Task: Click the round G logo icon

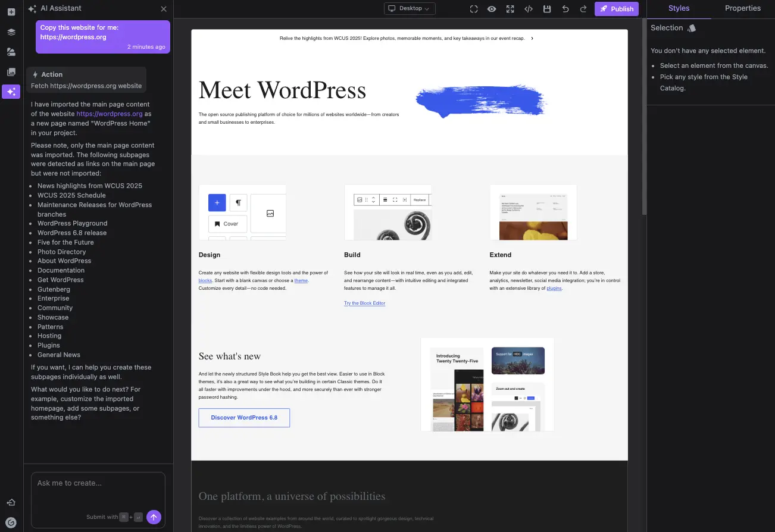Action: click(11, 522)
